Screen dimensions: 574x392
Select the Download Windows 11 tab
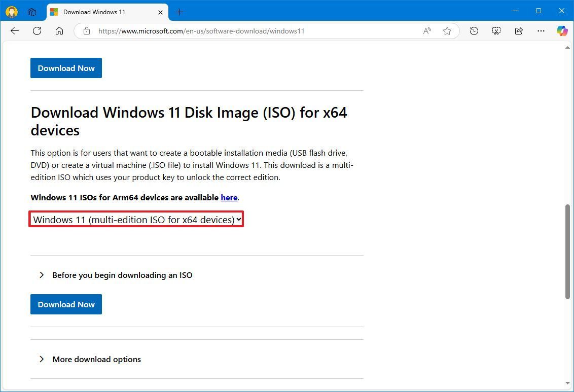click(101, 12)
